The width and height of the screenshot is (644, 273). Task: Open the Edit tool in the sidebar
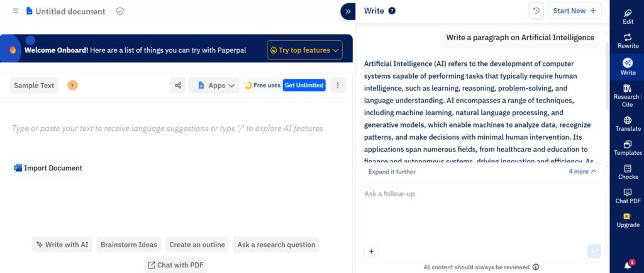tap(628, 17)
